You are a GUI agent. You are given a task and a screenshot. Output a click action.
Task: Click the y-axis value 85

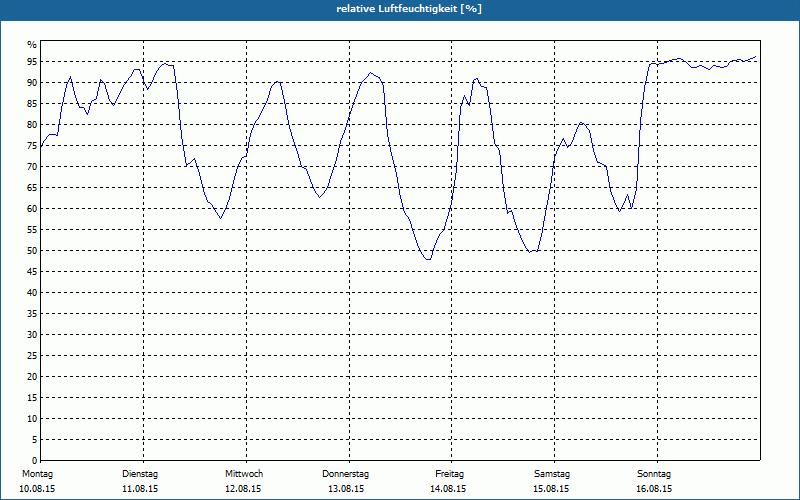coord(32,104)
